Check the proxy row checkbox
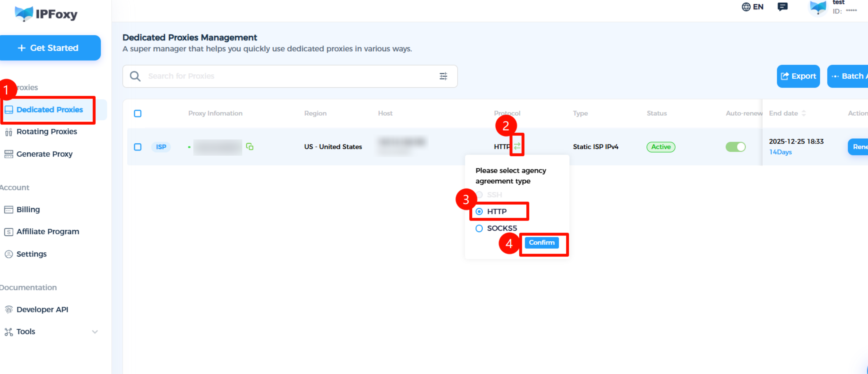868x374 pixels. click(x=137, y=147)
